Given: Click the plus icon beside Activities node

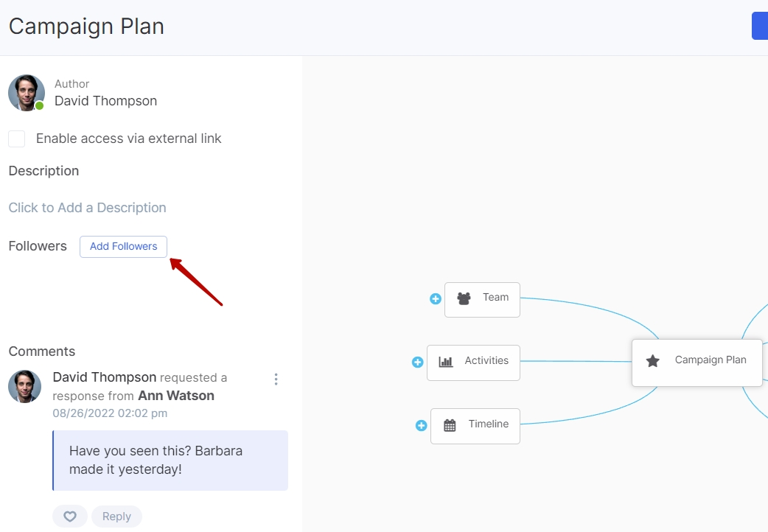Looking at the screenshot, I should coord(417,362).
